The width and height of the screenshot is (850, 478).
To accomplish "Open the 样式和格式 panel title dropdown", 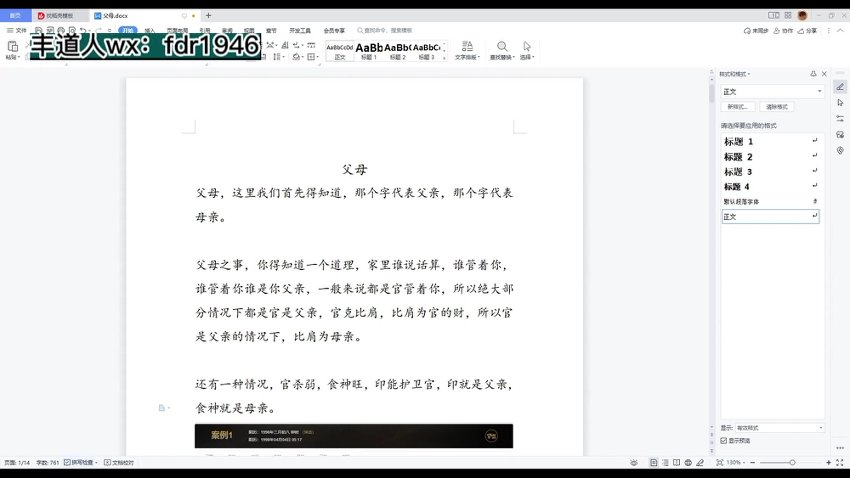I will (x=735, y=74).
